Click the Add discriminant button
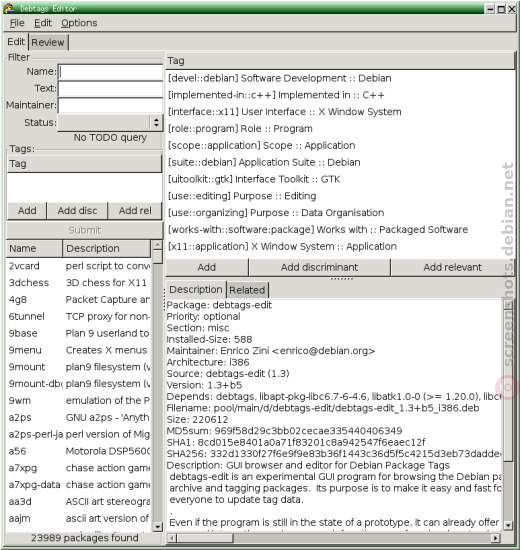Viewport: 520px width, 550px height. (x=319, y=267)
